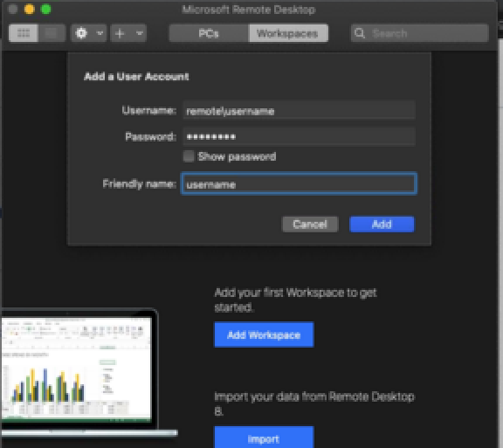Click the Microsoft Remote Desktop window title
The image size is (503, 448).
pyautogui.click(x=249, y=10)
